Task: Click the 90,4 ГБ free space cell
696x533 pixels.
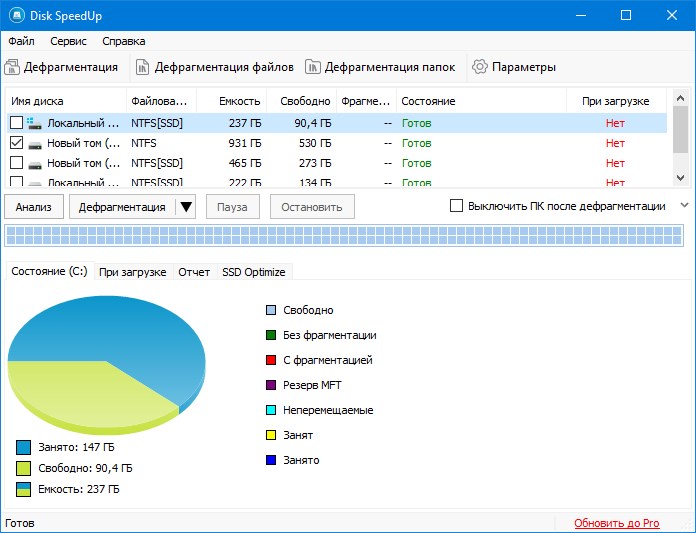Action: (313, 123)
